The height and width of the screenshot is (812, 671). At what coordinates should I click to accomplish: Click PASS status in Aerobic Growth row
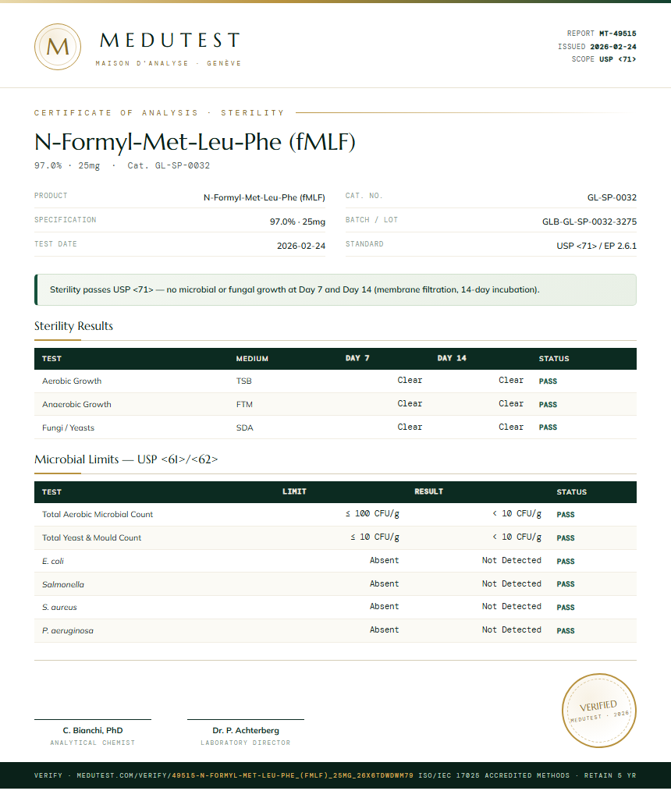pos(548,381)
